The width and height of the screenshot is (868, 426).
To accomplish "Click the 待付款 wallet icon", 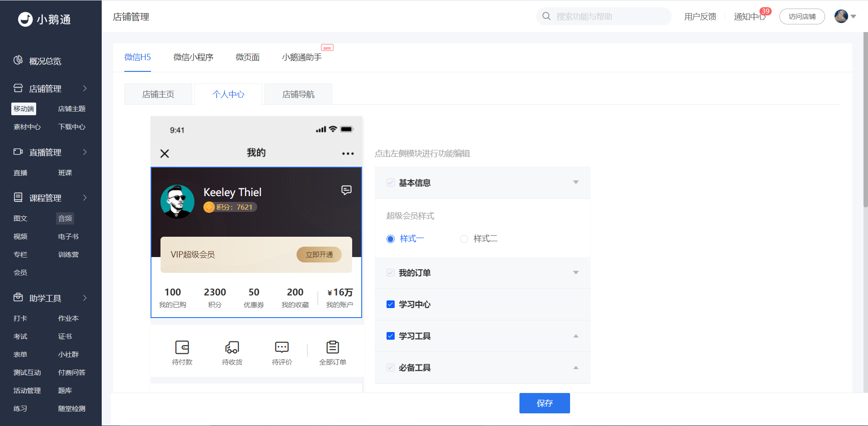I will tap(182, 347).
